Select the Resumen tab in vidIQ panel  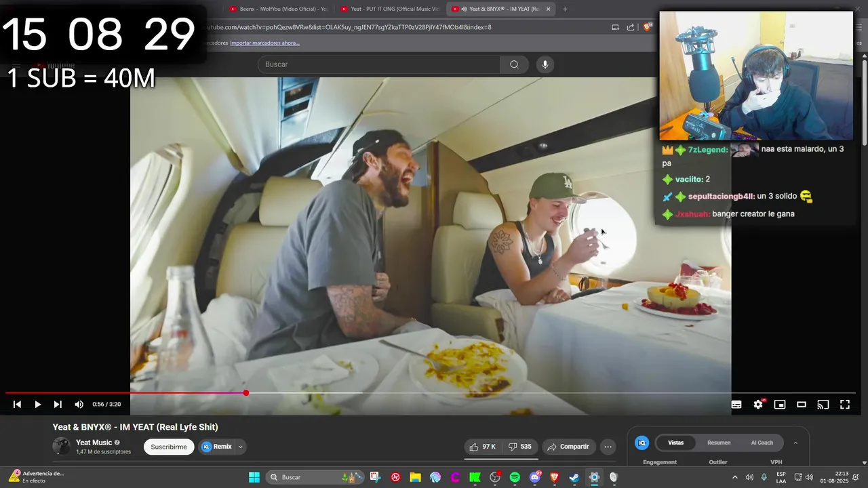coord(719,443)
